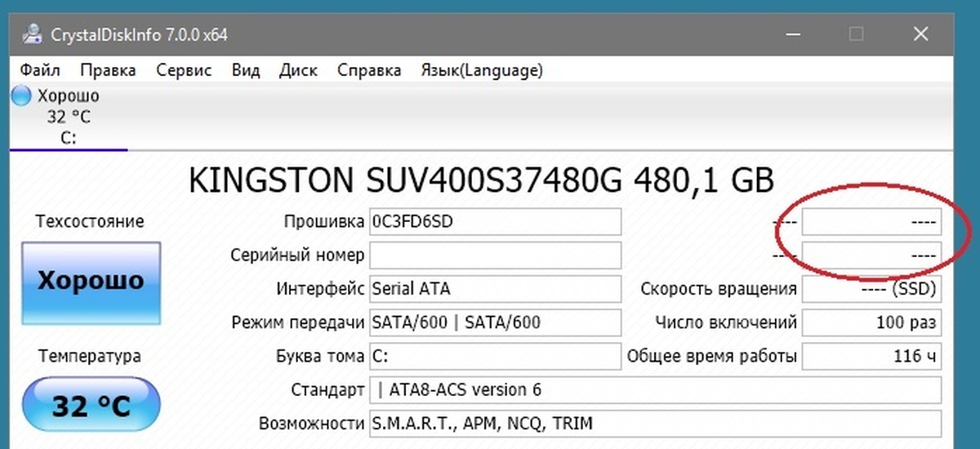This screenshot has height=449, width=980.
Task: Click the Общее время работы label
Action: pos(712,356)
